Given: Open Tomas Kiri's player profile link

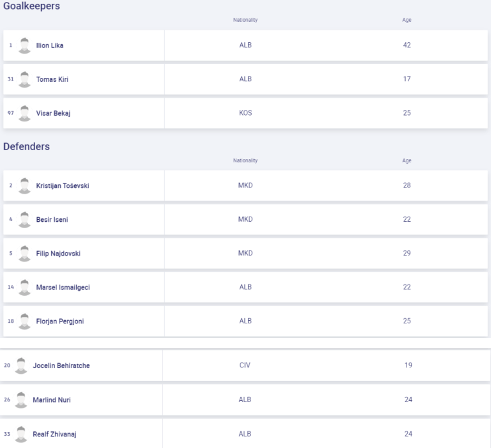Looking at the screenshot, I should click(x=52, y=79).
